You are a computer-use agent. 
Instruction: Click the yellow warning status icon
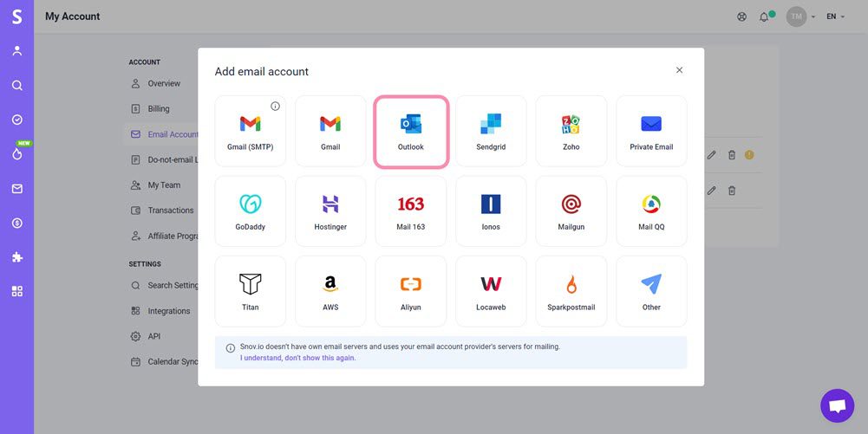(x=749, y=155)
